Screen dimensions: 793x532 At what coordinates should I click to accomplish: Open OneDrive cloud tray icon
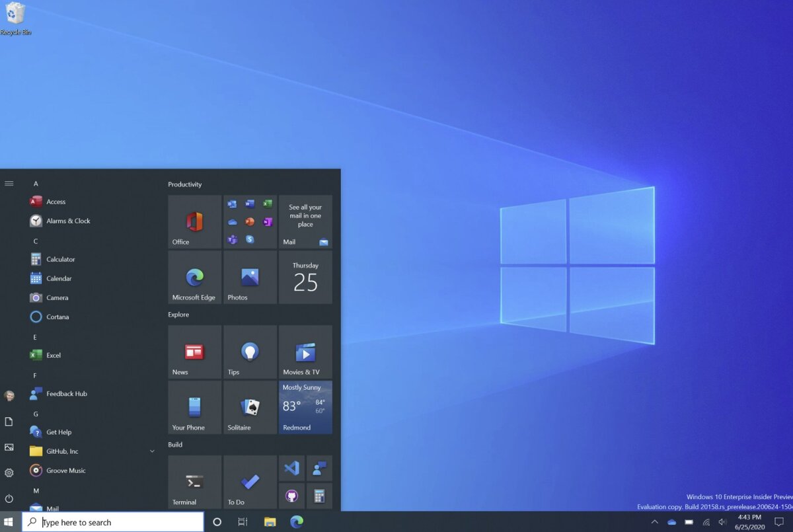click(672, 522)
